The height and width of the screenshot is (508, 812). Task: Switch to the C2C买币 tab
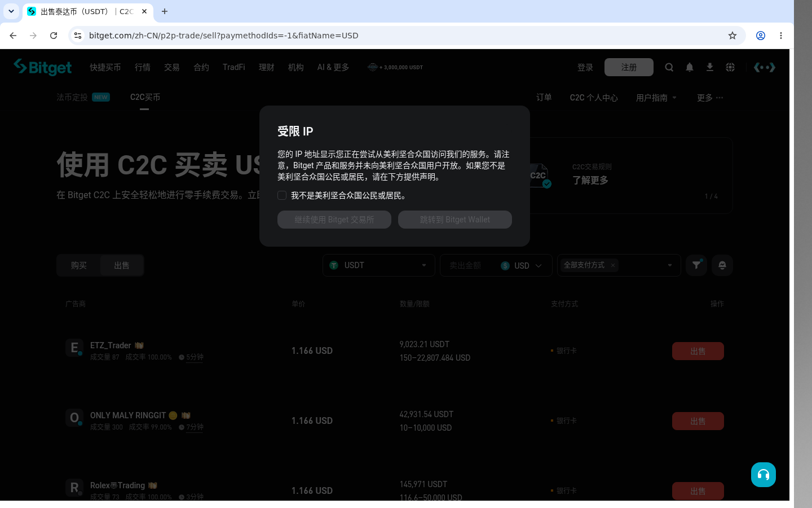click(145, 97)
